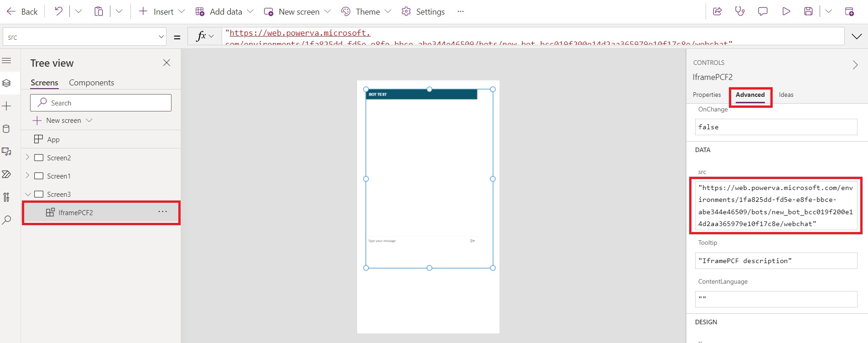This screenshot has width=868, height=343.
Task: Click the Publish icon at top right
Action: pyautogui.click(x=849, y=11)
